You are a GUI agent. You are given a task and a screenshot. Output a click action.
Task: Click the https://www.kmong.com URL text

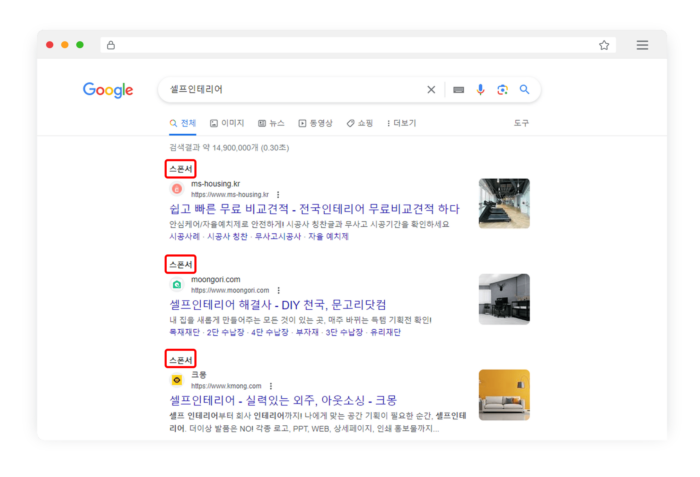(x=226, y=386)
